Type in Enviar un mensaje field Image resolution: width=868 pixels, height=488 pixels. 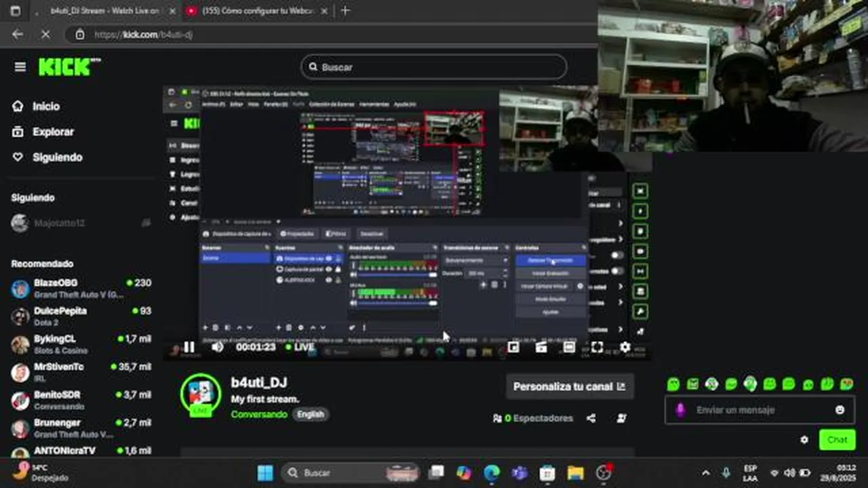(759, 410)
